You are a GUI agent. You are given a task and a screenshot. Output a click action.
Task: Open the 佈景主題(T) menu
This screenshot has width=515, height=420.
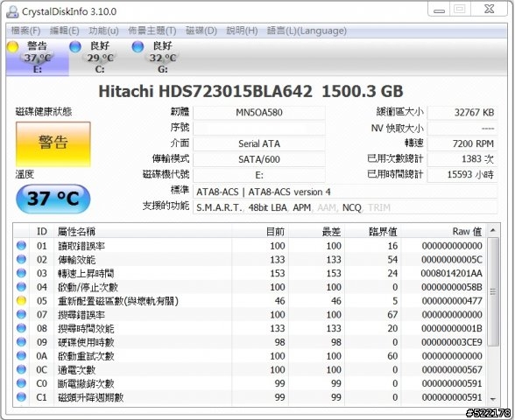152,31
